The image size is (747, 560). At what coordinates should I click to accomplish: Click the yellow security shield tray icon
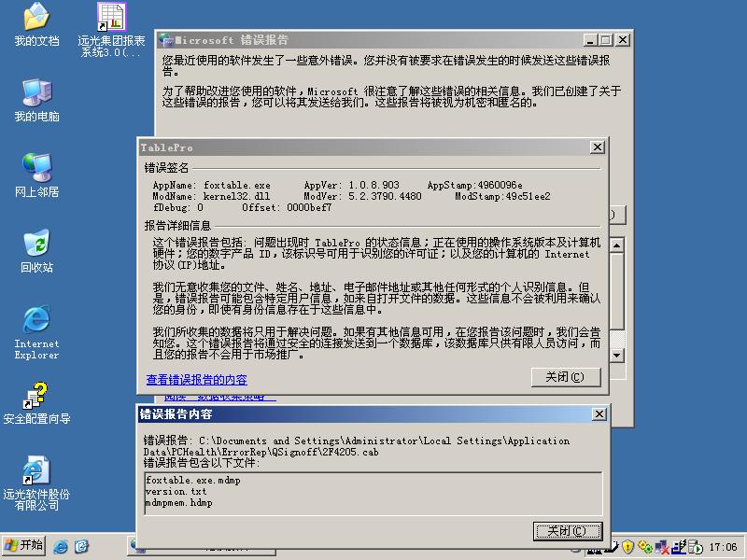point(627,547)
